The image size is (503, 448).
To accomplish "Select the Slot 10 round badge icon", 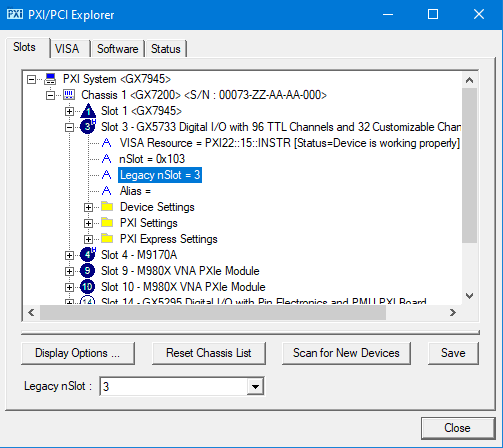I will [x=87, y=287].
